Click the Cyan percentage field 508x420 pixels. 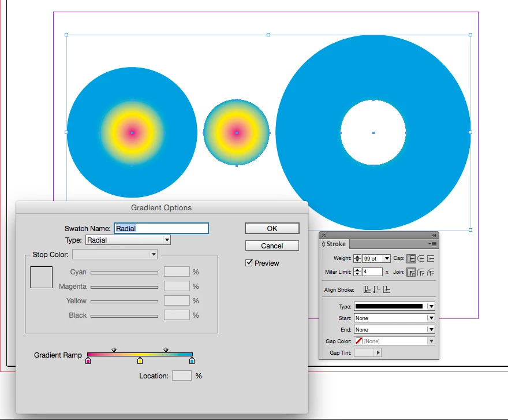(177, 272)
